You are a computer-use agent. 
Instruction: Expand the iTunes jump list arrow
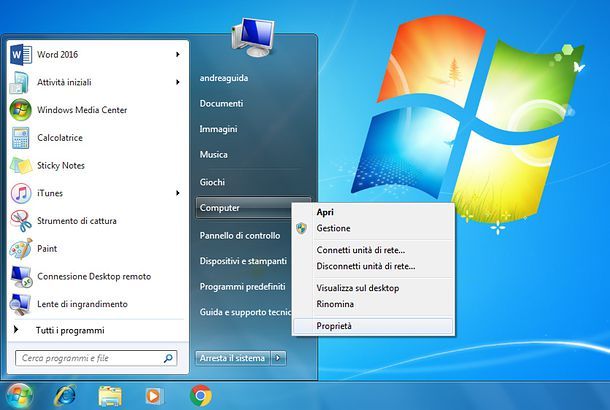(x=177, y=193)
